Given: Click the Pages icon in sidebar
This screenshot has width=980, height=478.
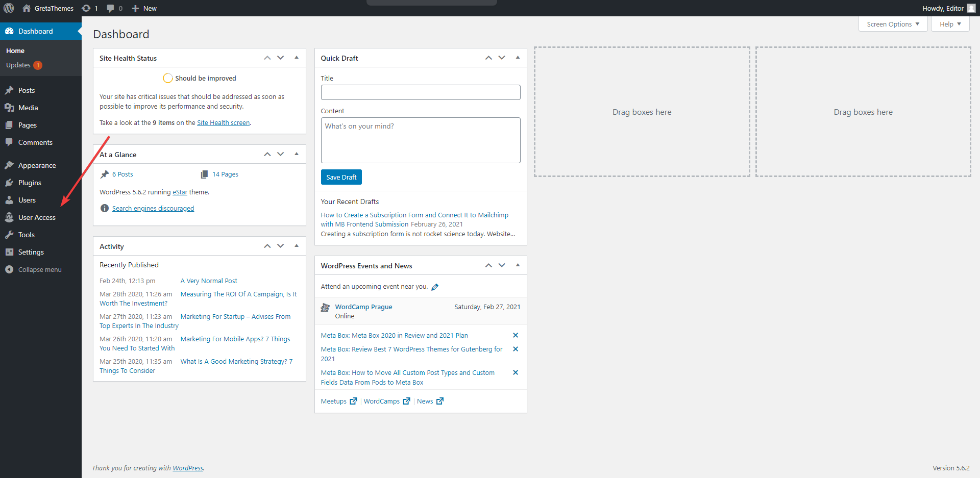Looking at the screenshot, I should 9,125.
